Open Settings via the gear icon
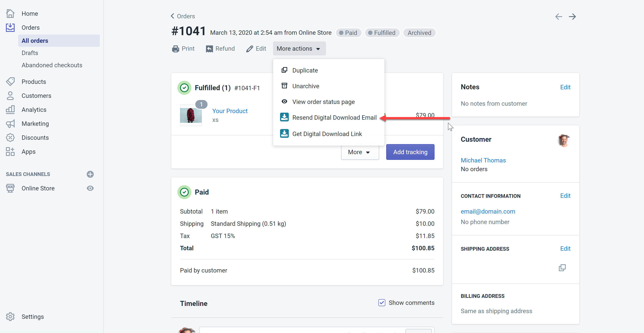The width and height of the screenshot is (644, 333). click(x=10, y=316)
